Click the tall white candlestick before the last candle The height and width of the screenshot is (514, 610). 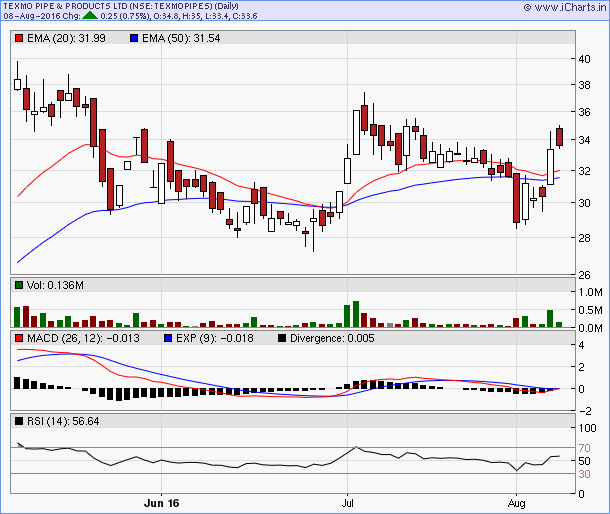point(550,167)
